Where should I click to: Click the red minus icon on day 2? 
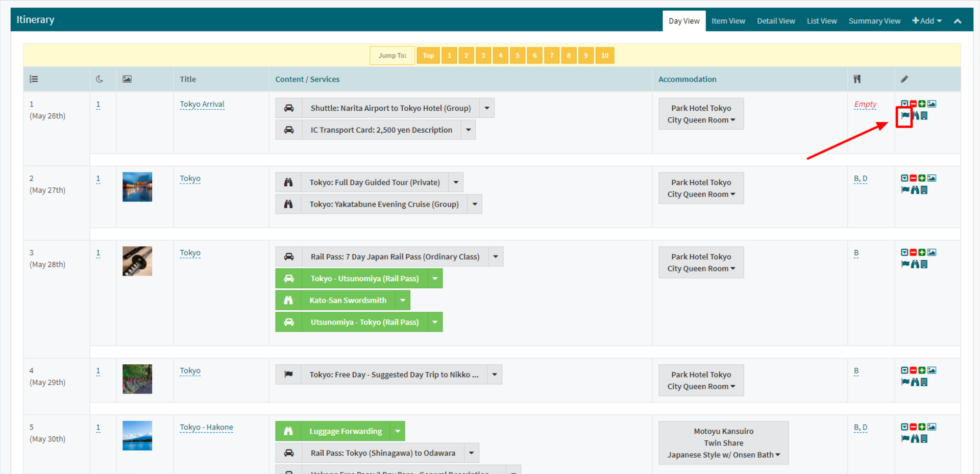(913, 178)
